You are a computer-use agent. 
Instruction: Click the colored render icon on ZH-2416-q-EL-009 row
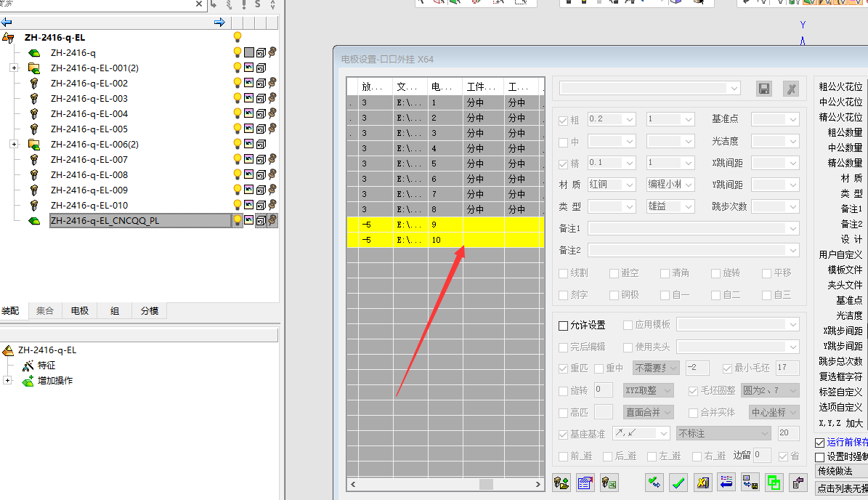(249, 190)
